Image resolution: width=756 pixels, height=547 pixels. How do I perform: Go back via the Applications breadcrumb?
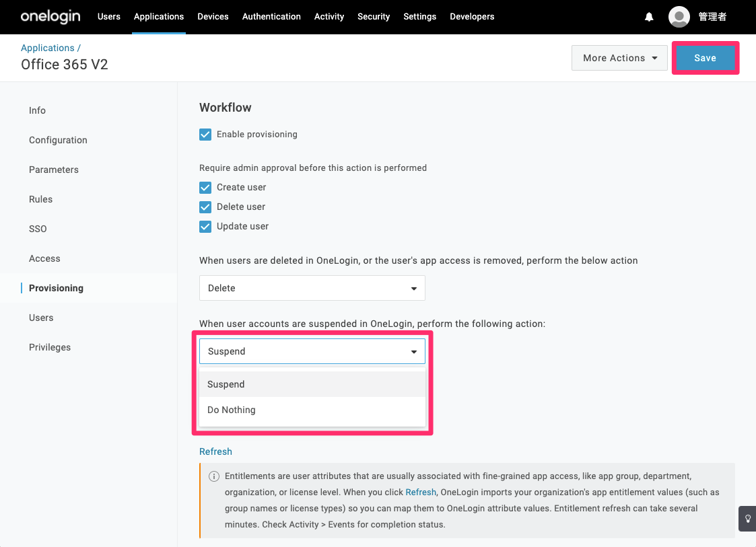[x=48, y=48]
